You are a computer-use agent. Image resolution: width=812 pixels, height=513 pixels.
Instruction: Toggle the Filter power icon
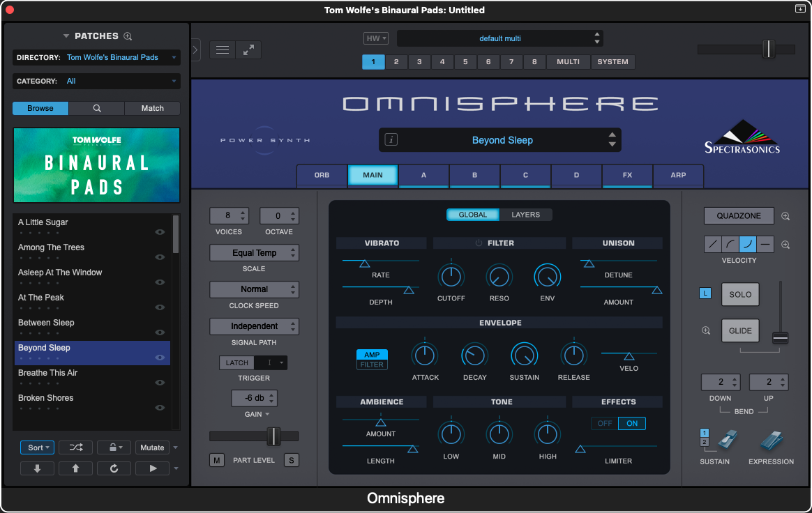479,243
